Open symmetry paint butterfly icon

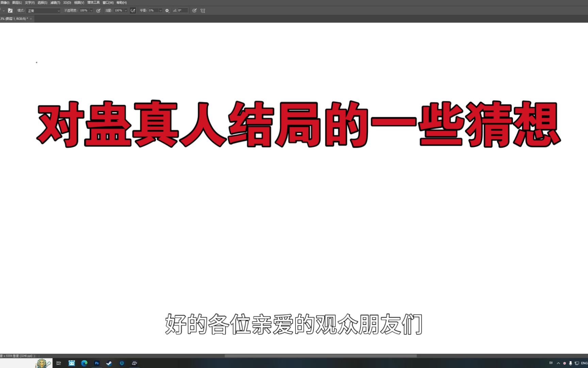(203, 11)
